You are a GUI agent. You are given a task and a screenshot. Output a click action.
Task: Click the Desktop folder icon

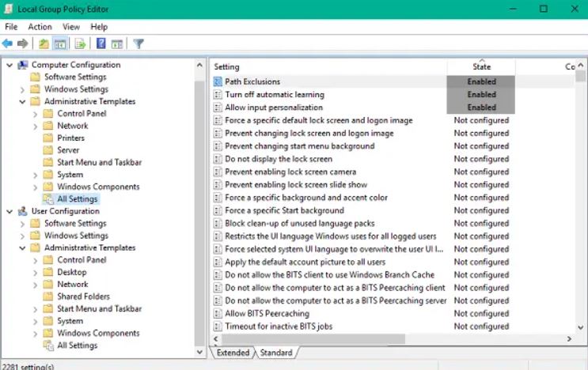click(x=48, y=272)
